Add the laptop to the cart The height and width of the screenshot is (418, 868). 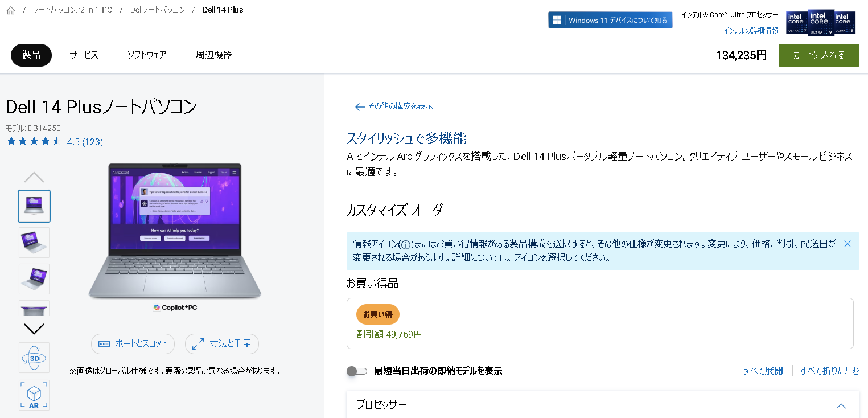[x=818, y=55]
